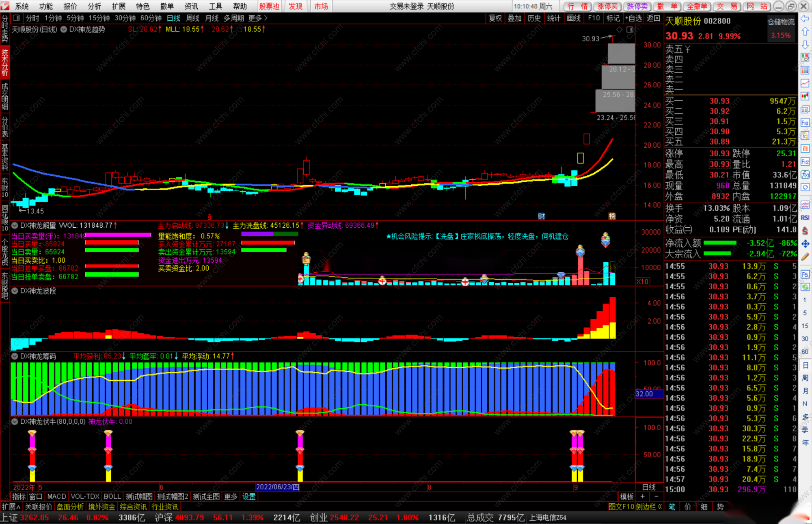Click the 2022/06/23 date marker on timeline

coord(278,487)
